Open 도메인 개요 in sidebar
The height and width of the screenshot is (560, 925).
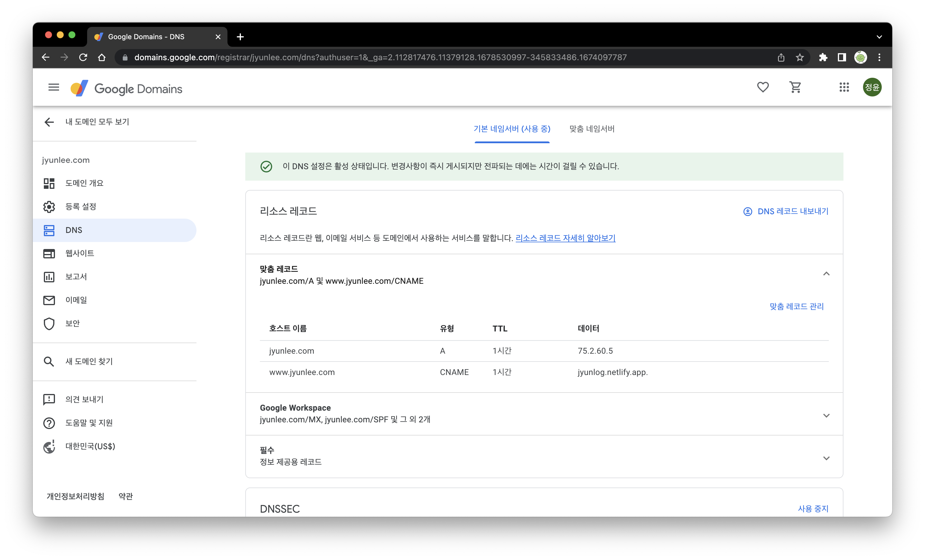115,183
